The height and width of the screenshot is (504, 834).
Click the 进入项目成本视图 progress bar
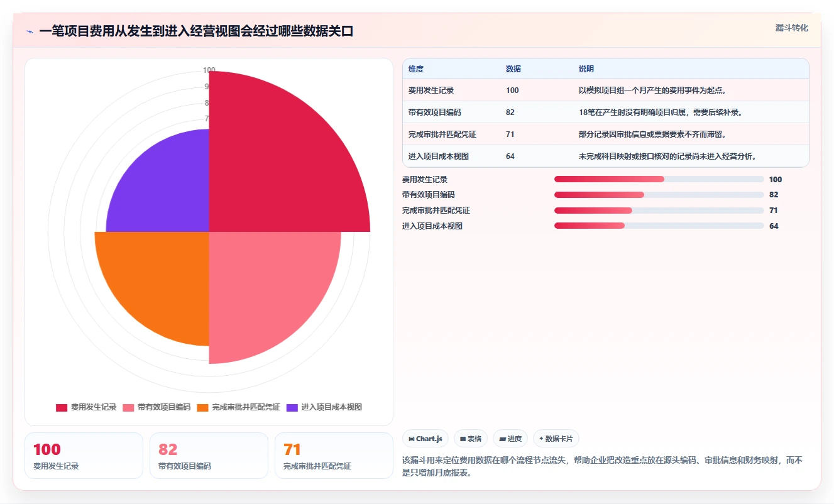pos(659,226)
